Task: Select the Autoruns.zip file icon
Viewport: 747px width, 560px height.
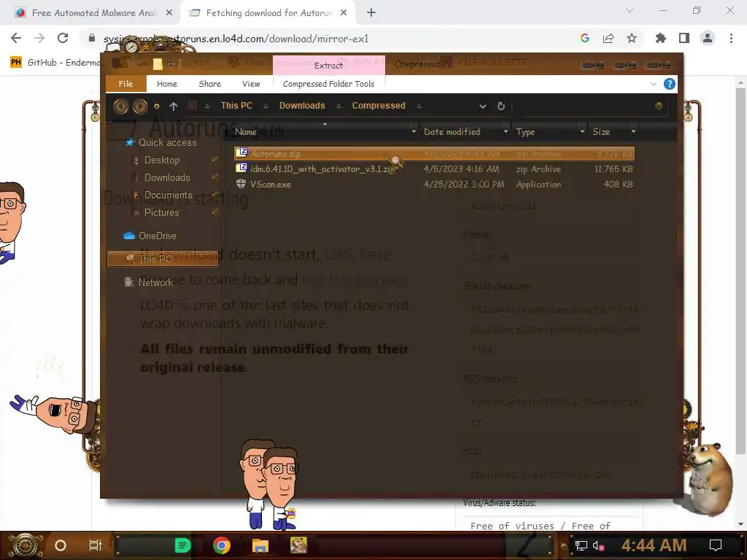Action: [x=241, y=153]
